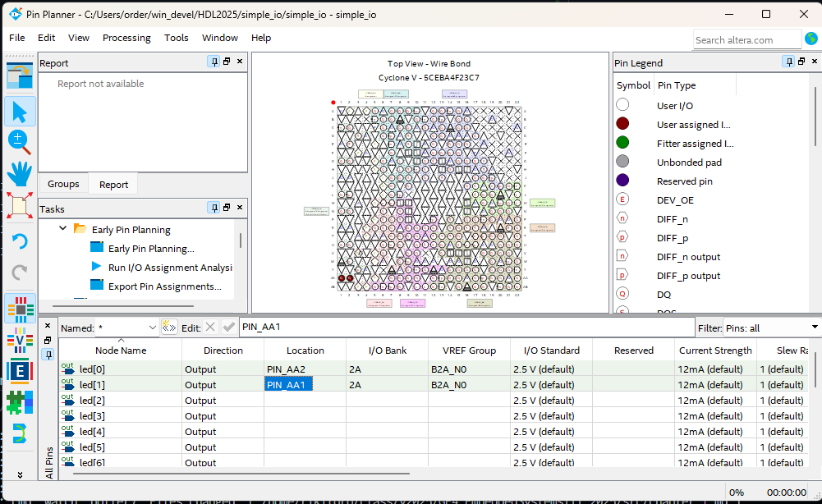Toggle the V chip view in sidebar
Image resolution: width=822 pixels, height=504 pixels.
(x=20, y=341)
